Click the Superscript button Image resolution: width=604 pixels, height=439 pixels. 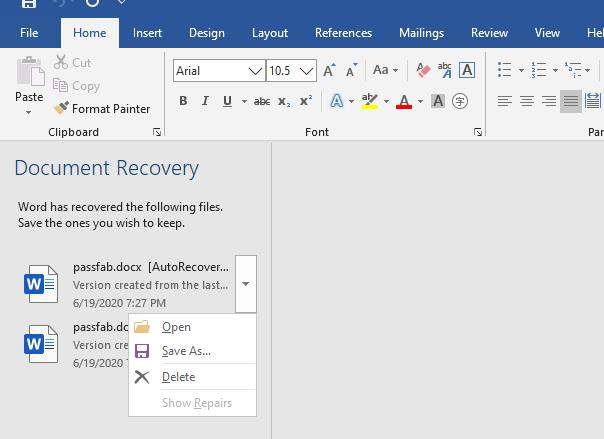click(x=306, y=101)
